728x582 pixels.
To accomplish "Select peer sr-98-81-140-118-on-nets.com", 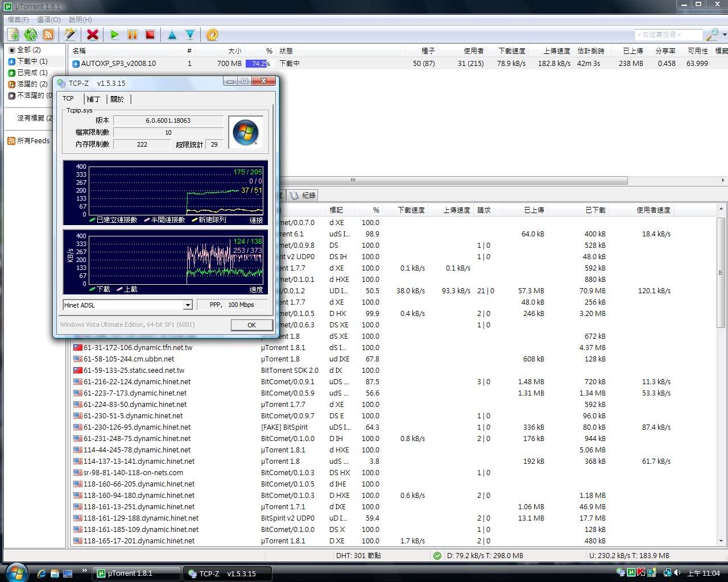I will [x=133, y=472].
